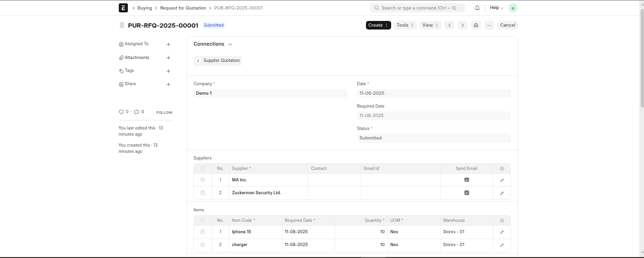The height and width of the screenshot is (258, 644).
Task: Add an attachment with plus icon
Action: [x=168, y=58]
